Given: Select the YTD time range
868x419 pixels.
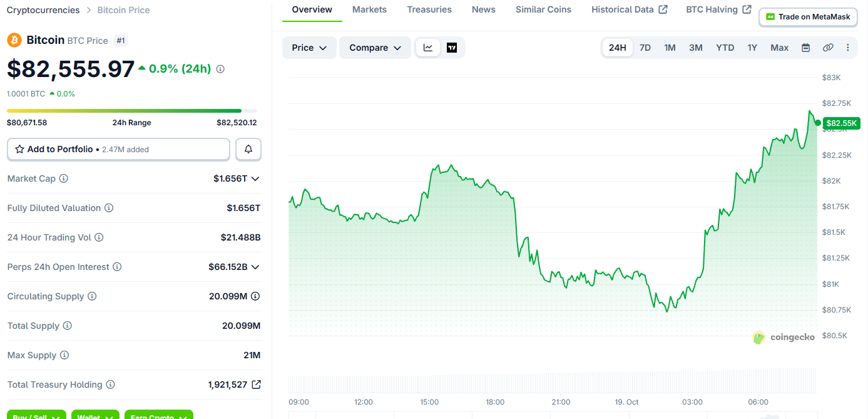Looking at the screenshot, I should [725, 48].
